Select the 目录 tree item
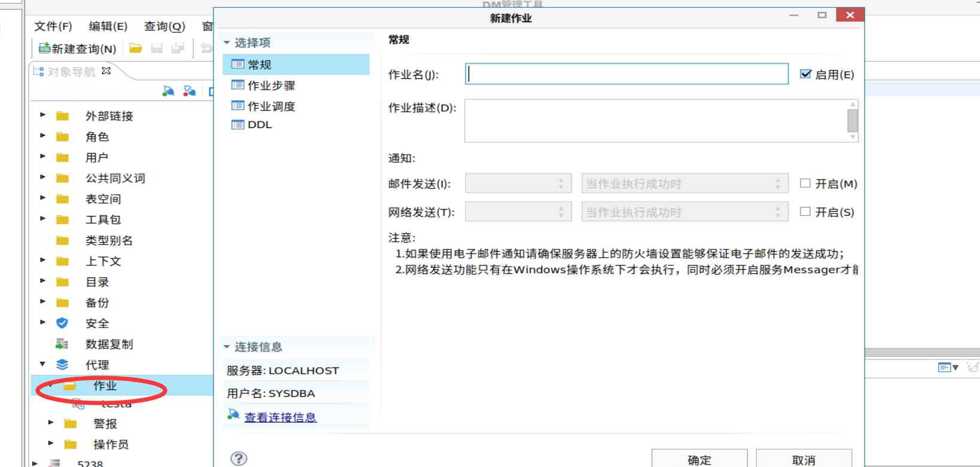Viewport: 980px width, 467px height. coord(97,282)
